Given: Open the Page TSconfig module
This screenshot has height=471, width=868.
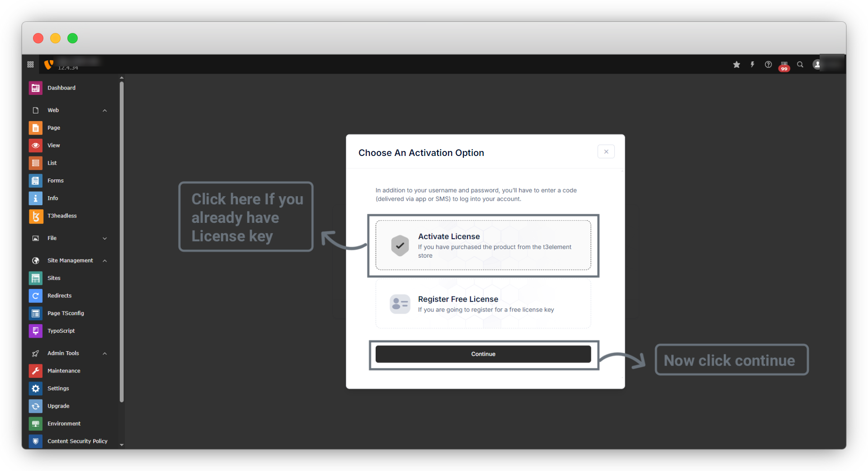Looking at the screenshot, I should pos(66,313).
